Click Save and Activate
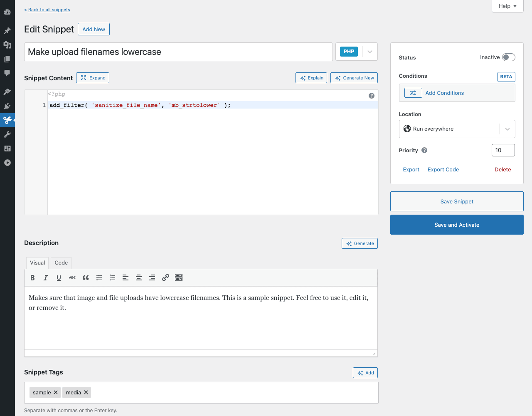 point(457,225)
